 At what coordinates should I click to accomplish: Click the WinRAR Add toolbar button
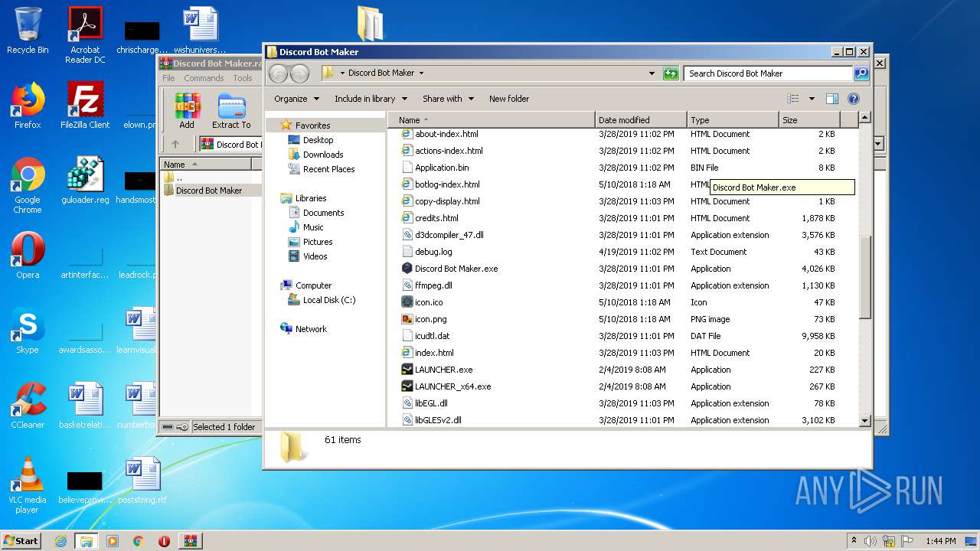[x=187, y=111]
